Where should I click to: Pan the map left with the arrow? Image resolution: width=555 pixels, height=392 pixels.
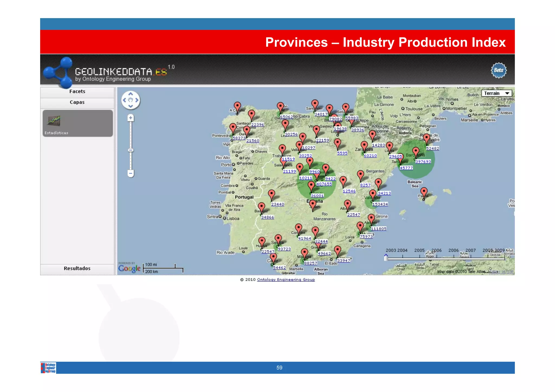pos(124,100)
